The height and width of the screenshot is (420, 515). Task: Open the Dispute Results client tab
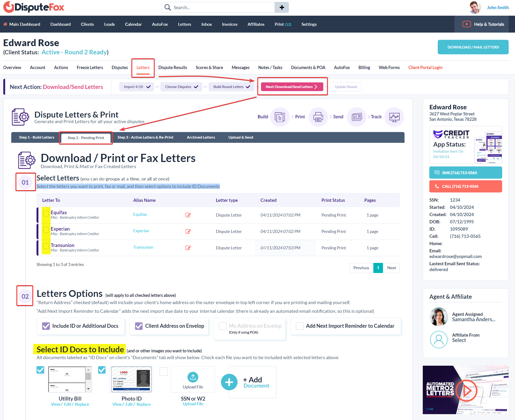tap(173, 67)
